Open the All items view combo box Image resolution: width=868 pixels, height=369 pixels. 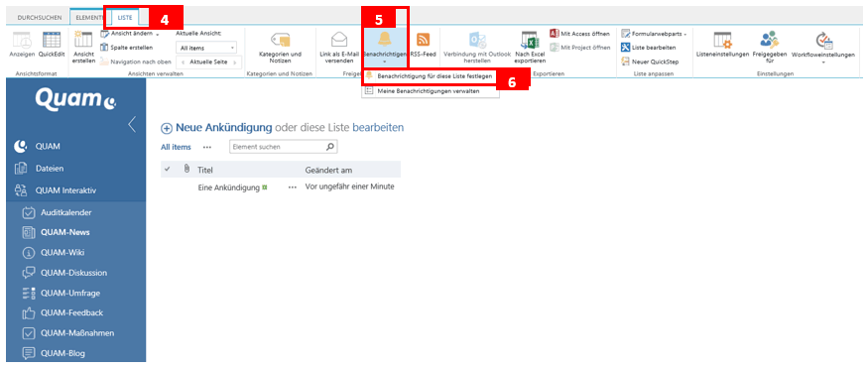pyautogui.click(x=206, y=49)
